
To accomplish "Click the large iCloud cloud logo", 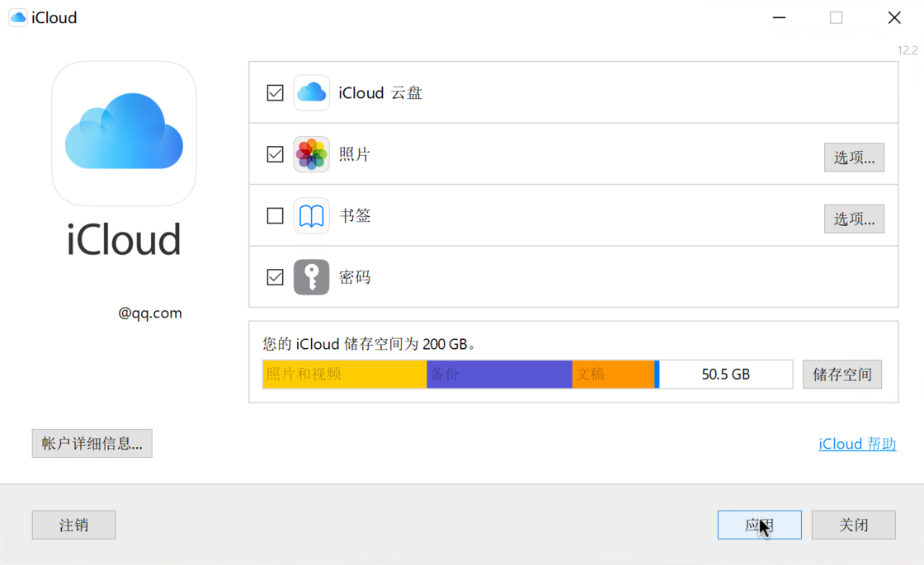I will [124, 132].
